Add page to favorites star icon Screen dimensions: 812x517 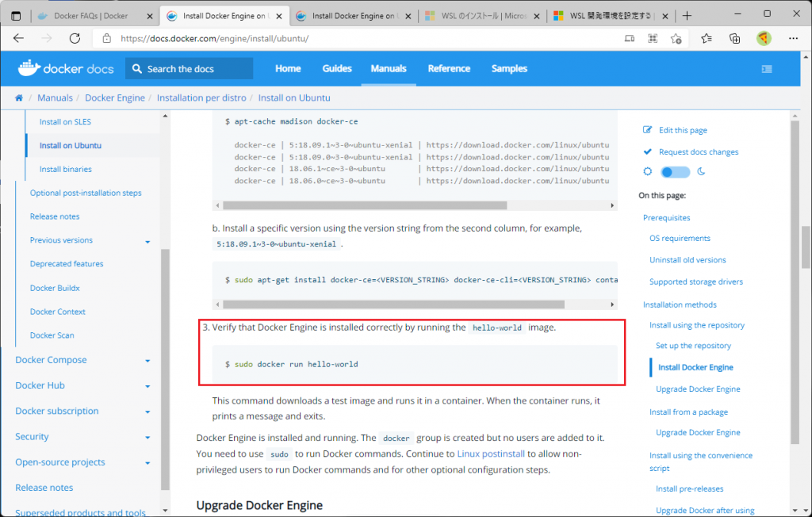click(676, 38)
